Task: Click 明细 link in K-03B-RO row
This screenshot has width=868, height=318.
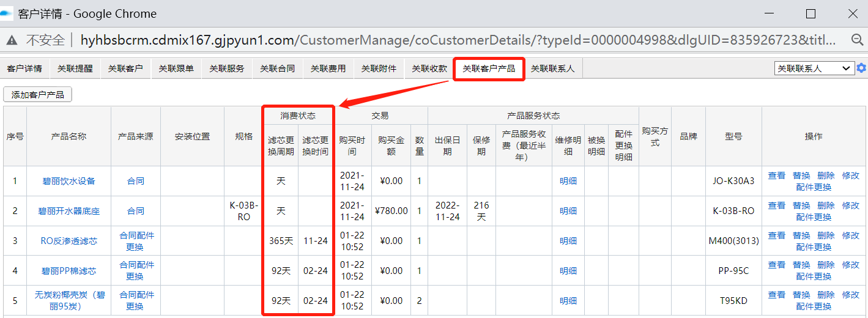Action: (x=568, y=211)
